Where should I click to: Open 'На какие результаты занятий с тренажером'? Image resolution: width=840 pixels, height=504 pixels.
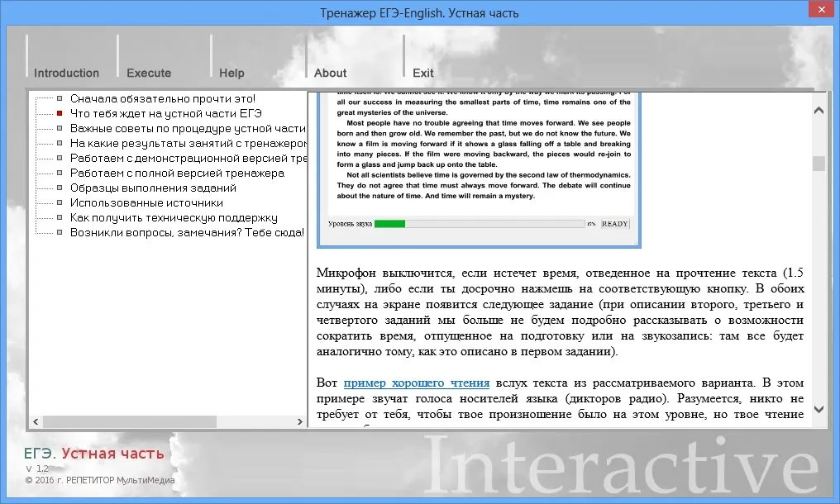188,144
